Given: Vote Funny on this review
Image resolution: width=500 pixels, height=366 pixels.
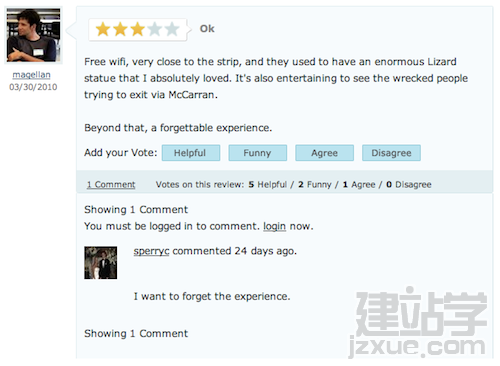Looking at the screenshot, I should tap(258, 153).
